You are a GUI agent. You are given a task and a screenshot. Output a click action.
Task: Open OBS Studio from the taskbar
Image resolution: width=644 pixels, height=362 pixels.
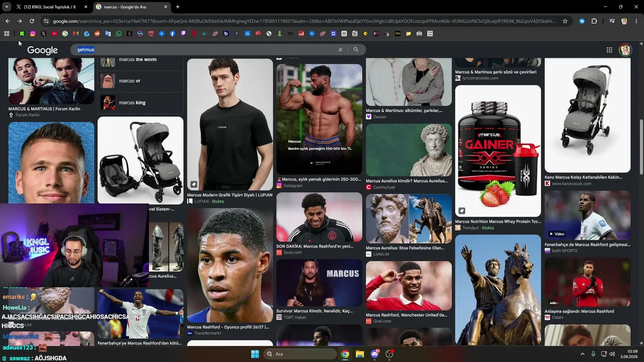(x=389, y=354)
